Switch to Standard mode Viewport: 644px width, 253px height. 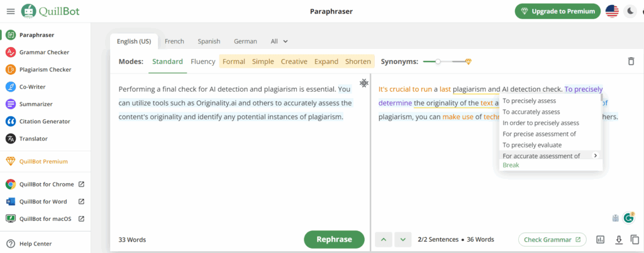[167, 62]
